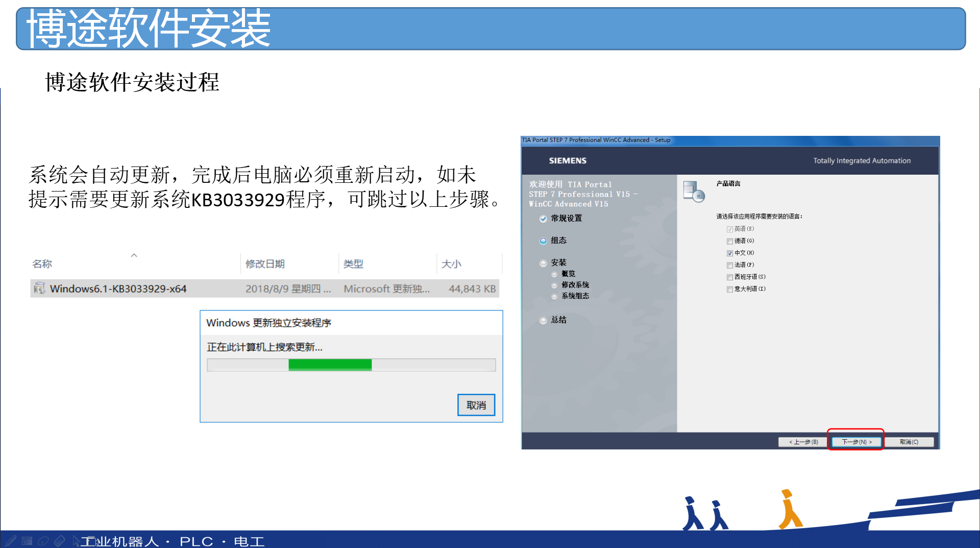Uncheck the 中文(H) language checkbox
The width and height of the screenshot is (980, 548).
[x=730, y=253]
